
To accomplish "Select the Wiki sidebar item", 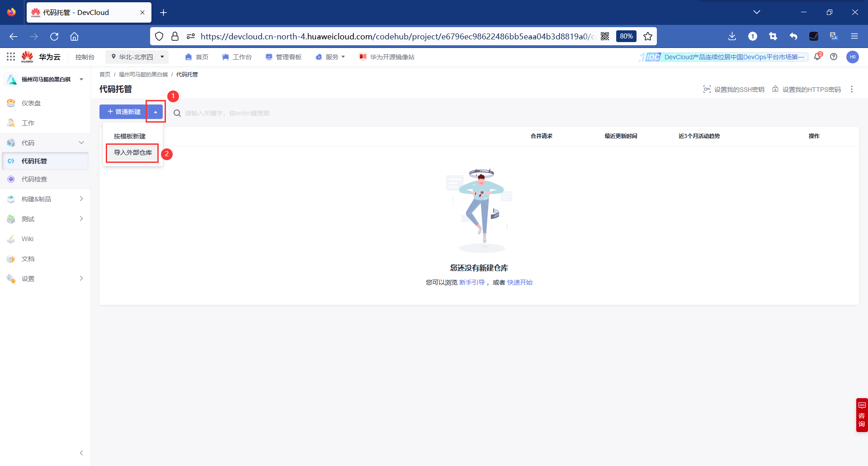I will [28, 238].
